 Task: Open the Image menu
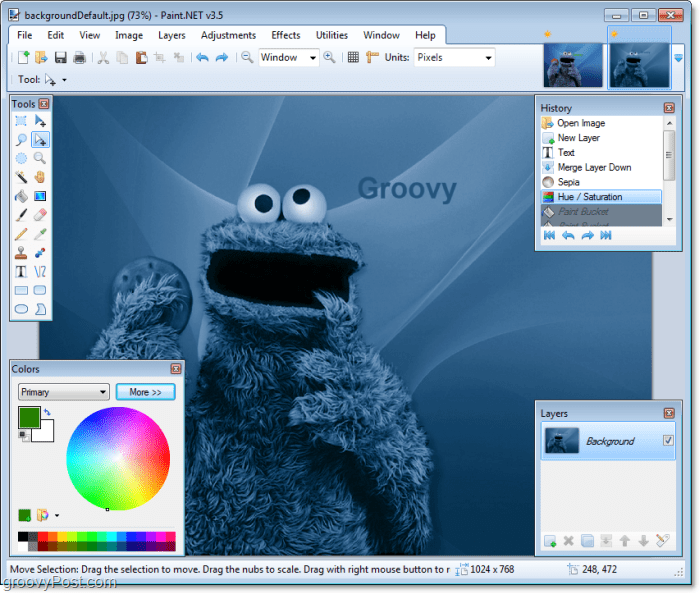pos(129,35)
